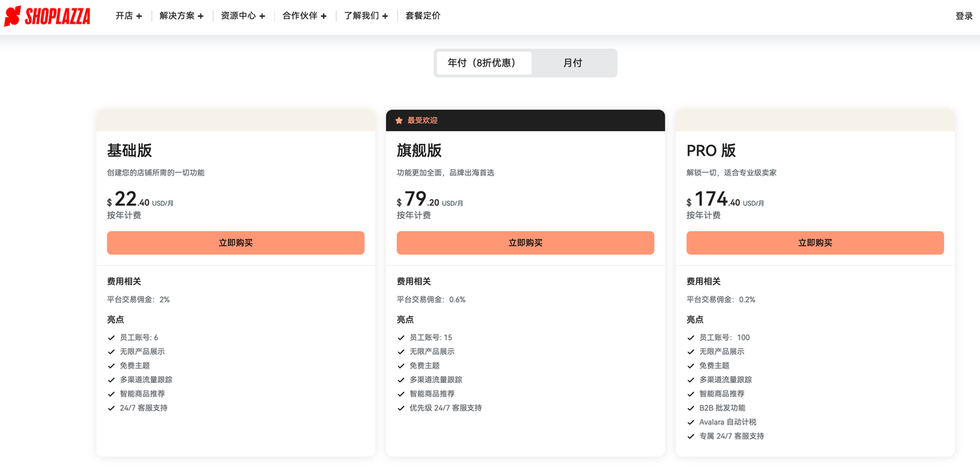
Task: Open the 解决方案 dropdown
Action: tap(181, 15)
